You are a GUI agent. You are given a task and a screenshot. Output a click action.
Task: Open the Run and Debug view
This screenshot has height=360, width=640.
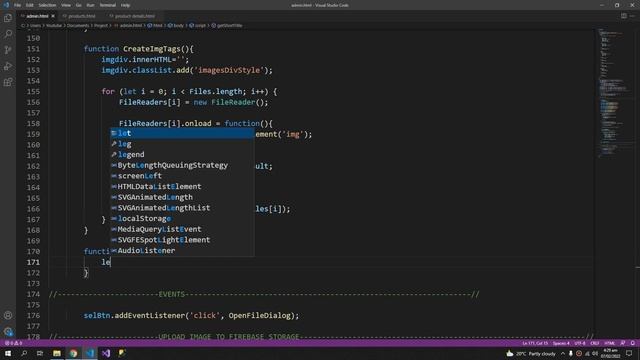point(8,66)
